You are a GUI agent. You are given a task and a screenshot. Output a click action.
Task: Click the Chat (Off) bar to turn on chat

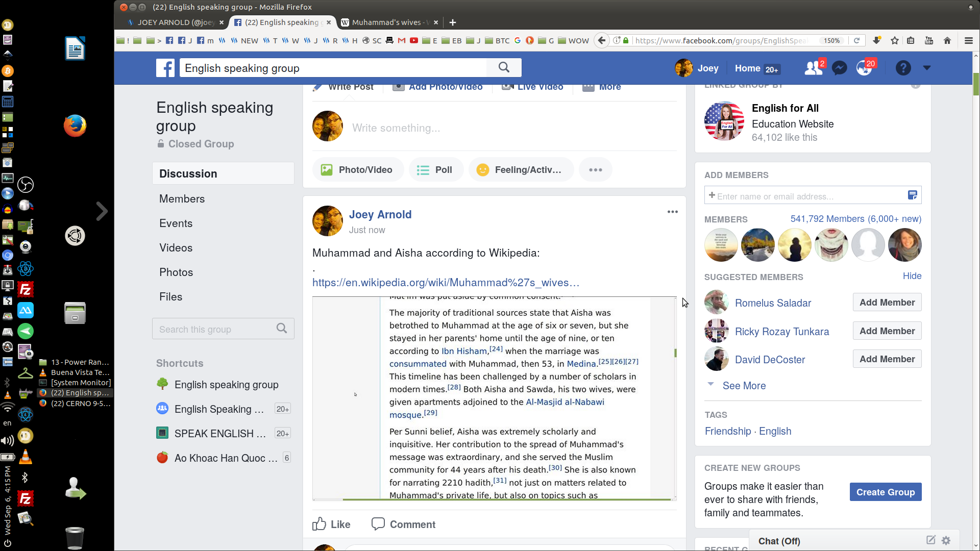pos(779,541)
